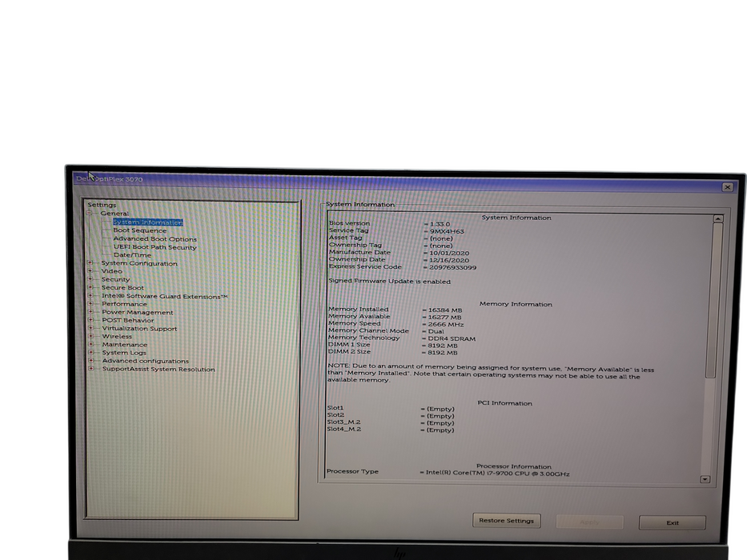The image size is (747, 560).
Task: Open Advanced Boot Options
Action: (x=155, y=238)
